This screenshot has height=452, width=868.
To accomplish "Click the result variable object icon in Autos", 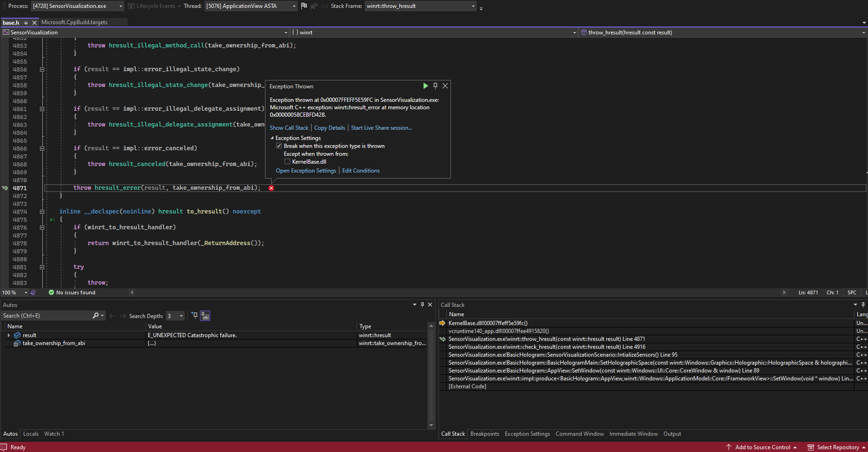I will tap(17, 335).
